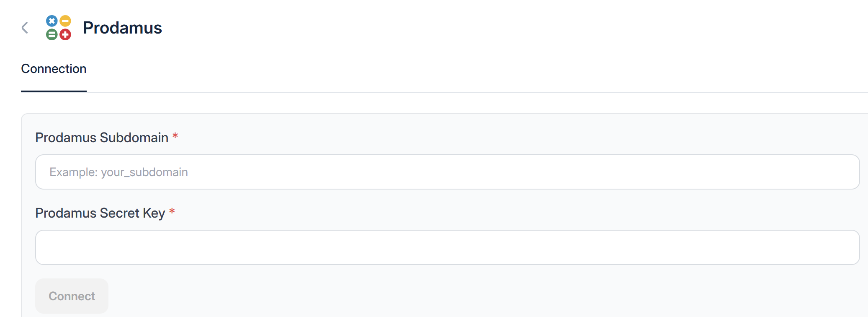The image size is (868, 317).
Task: Click empty form area right of Connect
Action: [461, 296]
